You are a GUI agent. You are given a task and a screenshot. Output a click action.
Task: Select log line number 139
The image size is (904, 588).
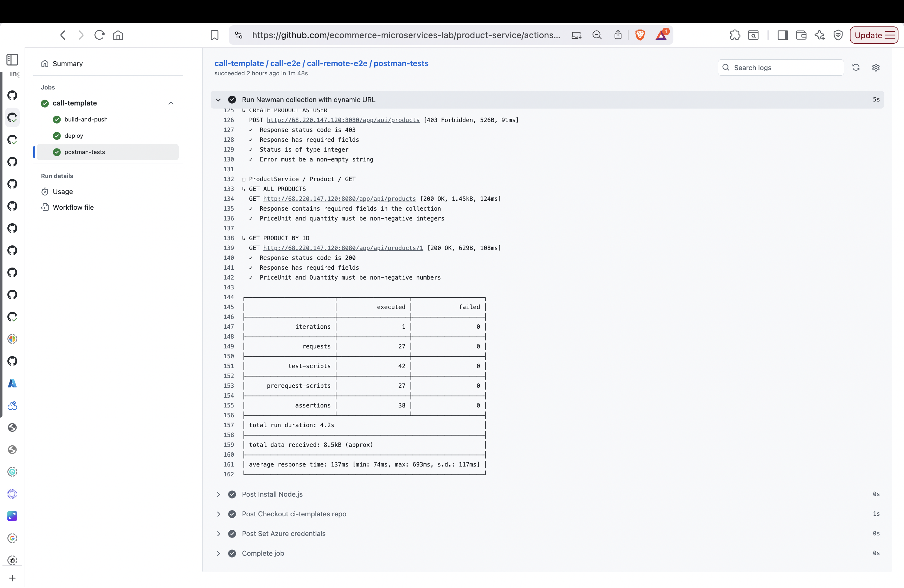pos(229,248)
